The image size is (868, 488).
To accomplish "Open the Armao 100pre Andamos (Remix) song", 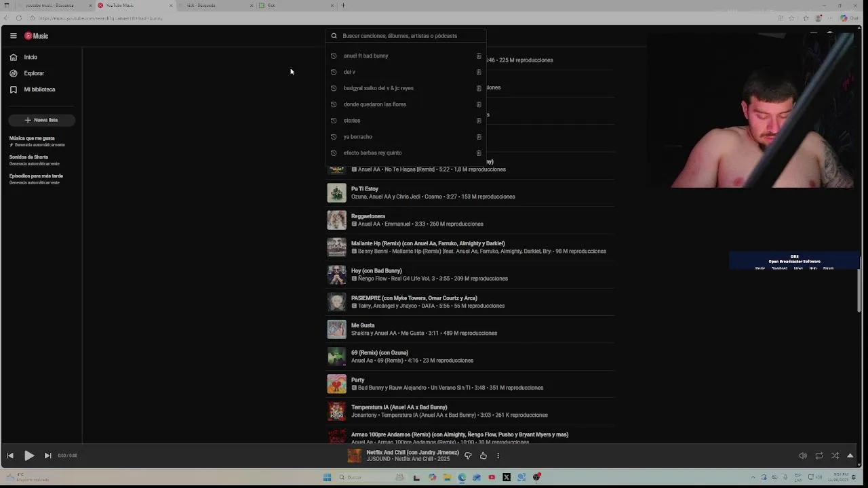I will (459, 434).
